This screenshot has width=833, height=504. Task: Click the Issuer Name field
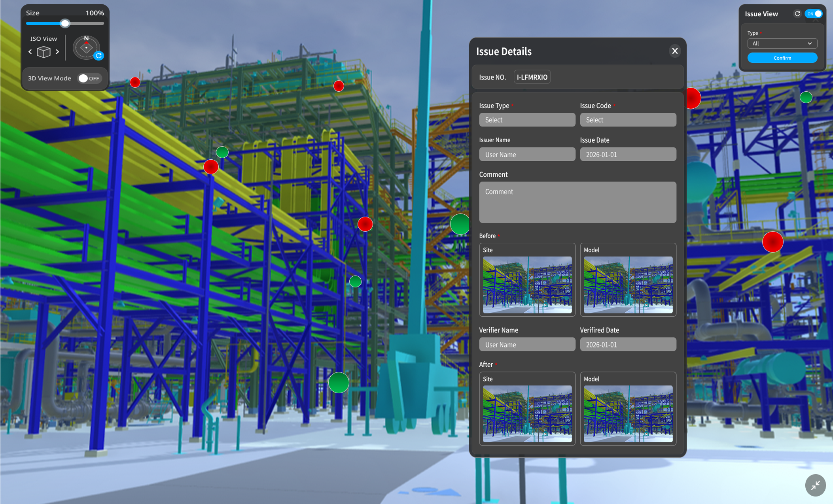(527, 154)
